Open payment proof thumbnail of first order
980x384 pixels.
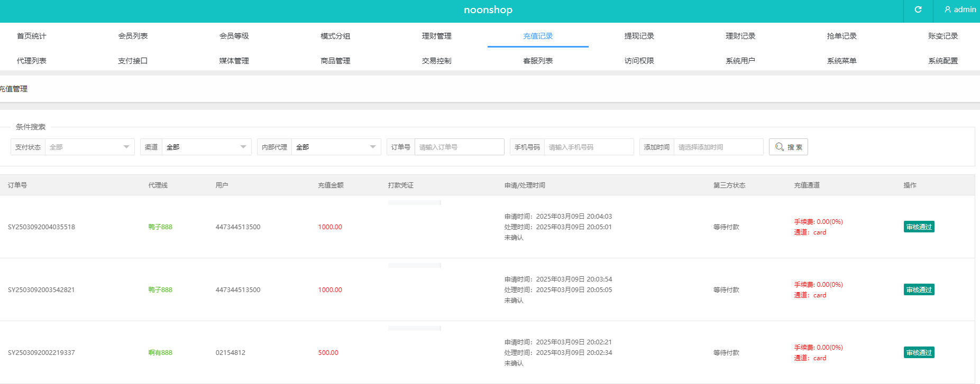(x=414, y=203)
